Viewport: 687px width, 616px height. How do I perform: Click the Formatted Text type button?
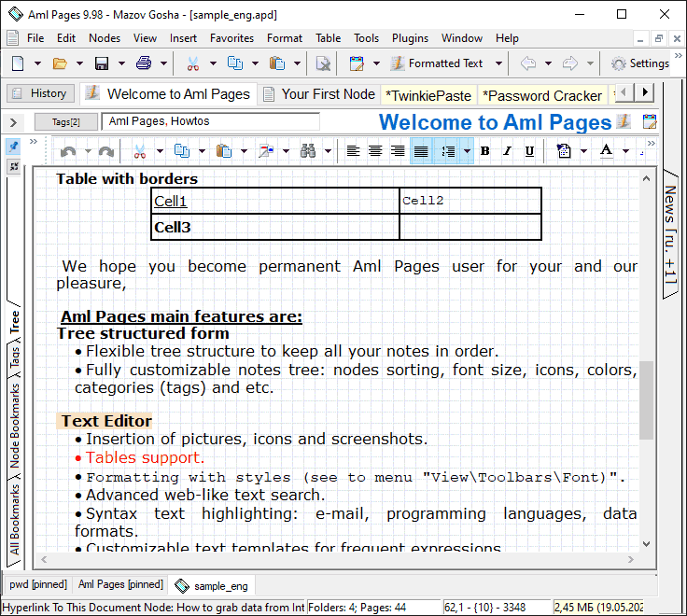[437, 63]
